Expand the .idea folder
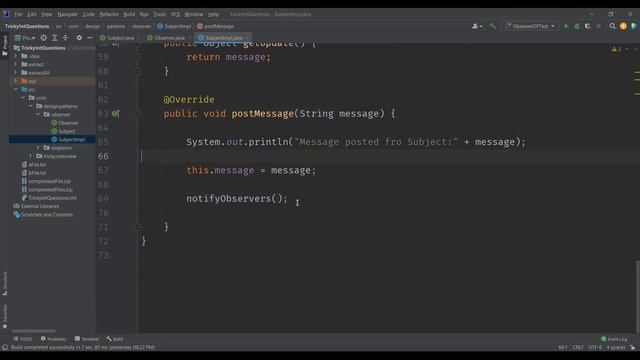Viewport: 640px width, 360px height. [16, 56]
